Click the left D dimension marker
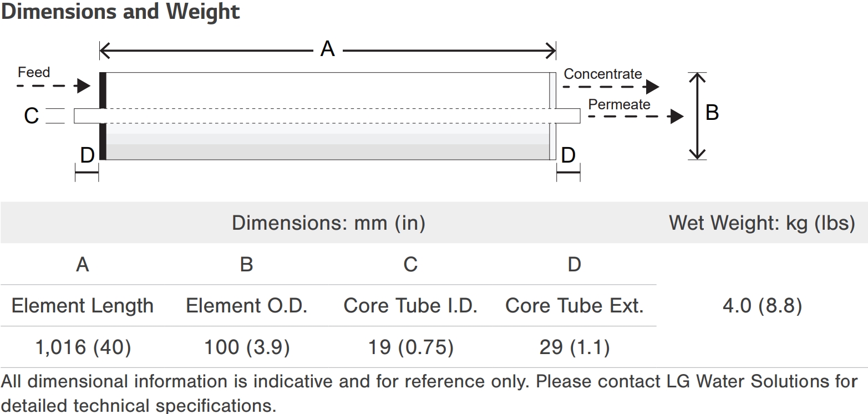The width and height of the screenshot is (868, 414). point(87,173)
